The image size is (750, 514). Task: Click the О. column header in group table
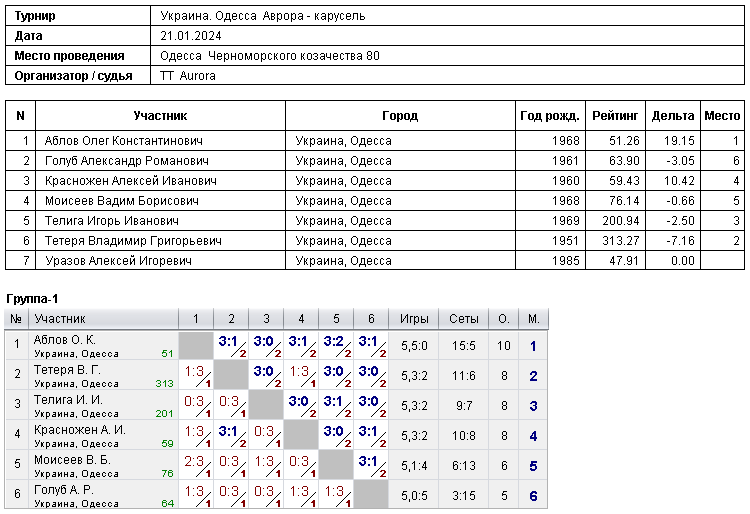click(504, 319)
